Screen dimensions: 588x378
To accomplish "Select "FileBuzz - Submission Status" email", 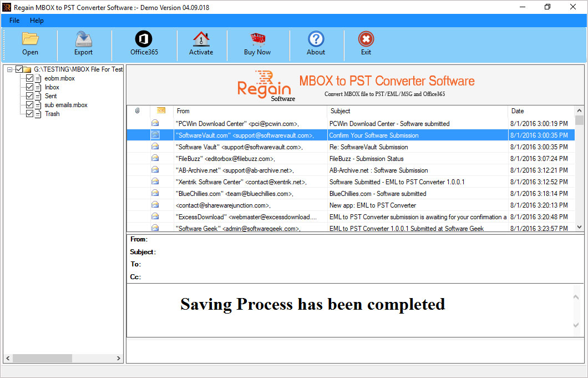I will click(351, 158).
